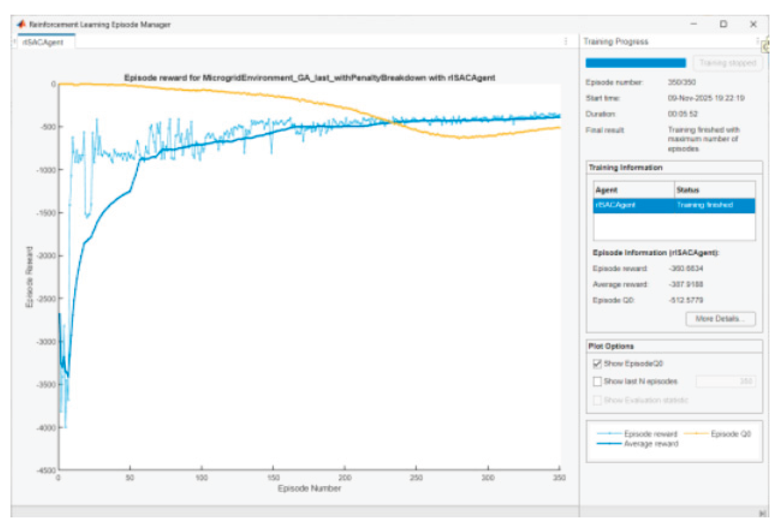Click the blue training progress bar
The height and width of the screenshot is (532, 781).
point(635,63)
